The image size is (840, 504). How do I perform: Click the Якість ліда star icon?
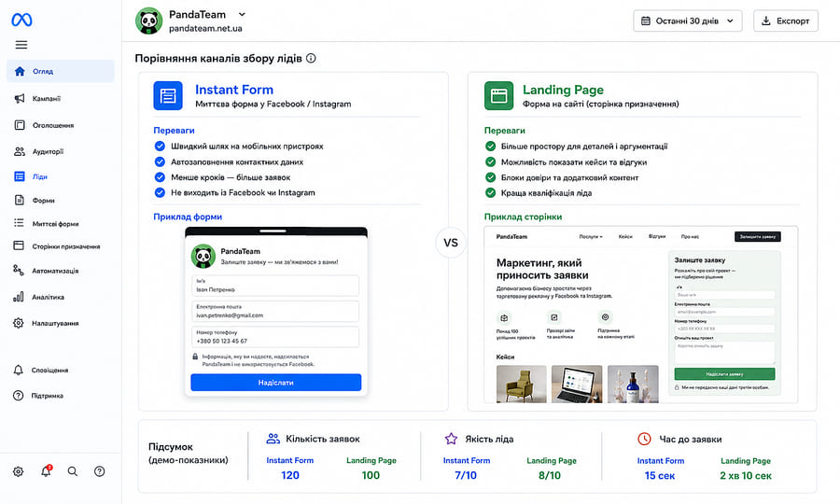tap(451, 439)
